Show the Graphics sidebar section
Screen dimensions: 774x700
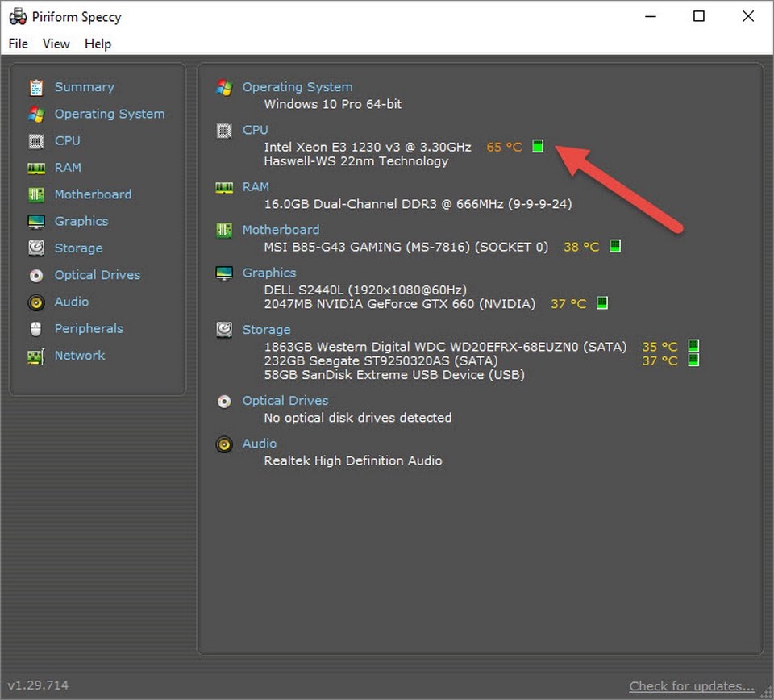(x=81, y=221)
